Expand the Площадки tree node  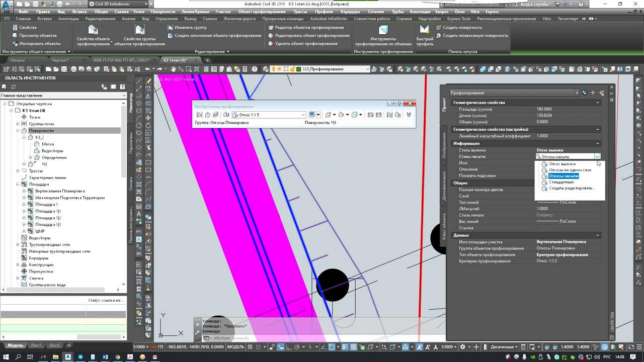(18, 185)
